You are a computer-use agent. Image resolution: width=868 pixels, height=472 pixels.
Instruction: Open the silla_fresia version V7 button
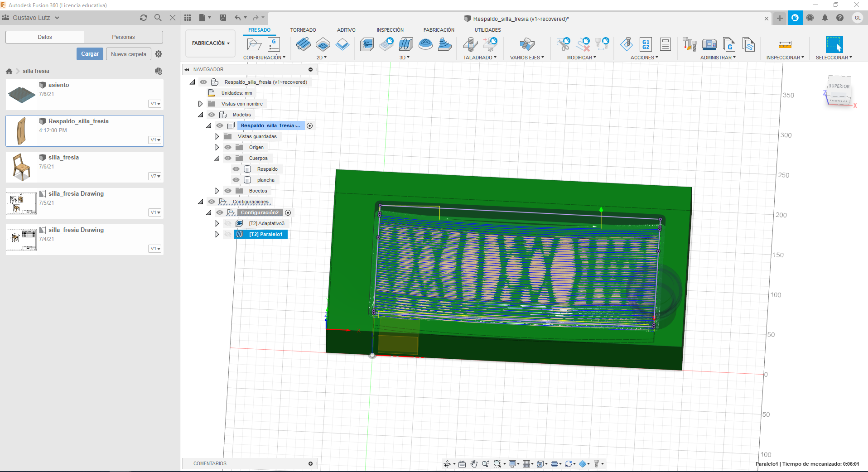155,176
